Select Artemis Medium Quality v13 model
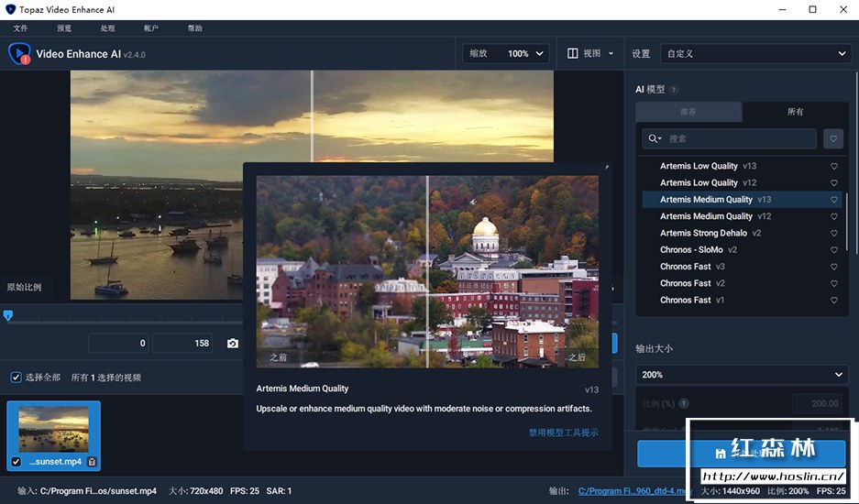Image resolution: width=859 pixels, height=504 pixels. pos(742,200)
